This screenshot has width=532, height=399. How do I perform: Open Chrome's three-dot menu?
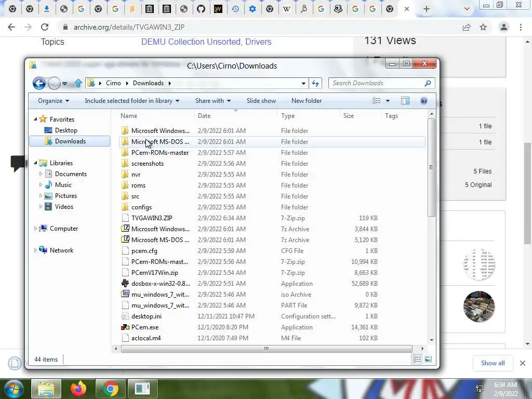521,27
